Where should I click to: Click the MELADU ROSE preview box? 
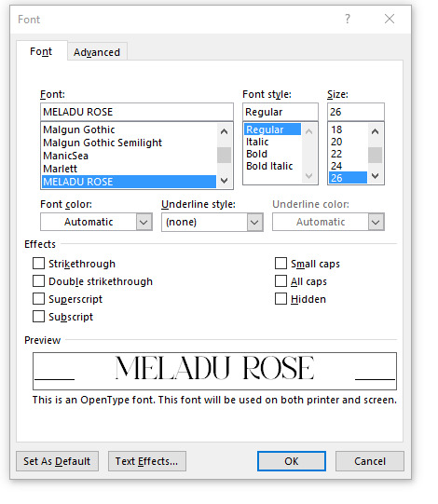click(214, 371)
